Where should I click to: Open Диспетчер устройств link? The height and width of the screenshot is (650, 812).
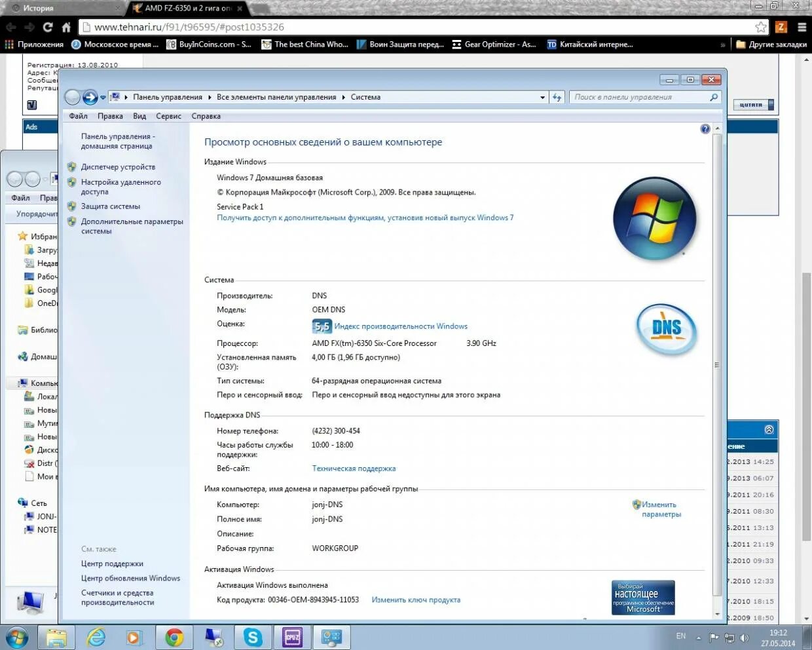click(118, 167)
